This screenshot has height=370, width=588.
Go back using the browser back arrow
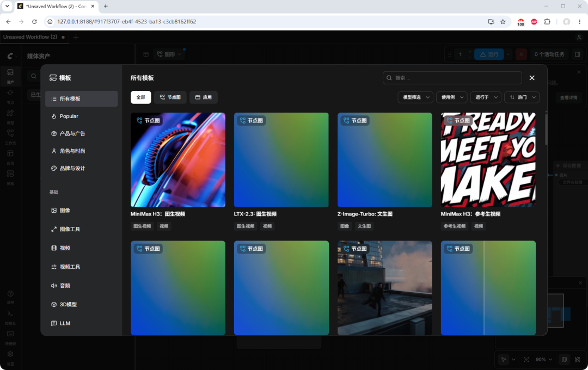click(9, 22)
